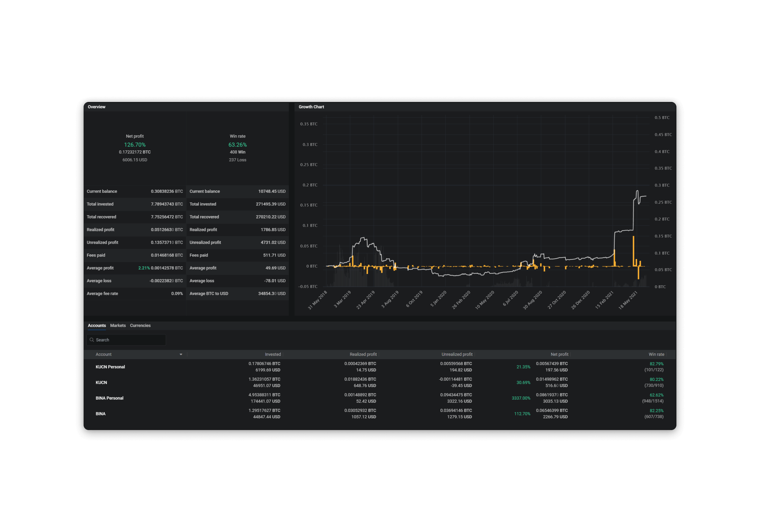Click Total recovered 270210.22 USD value
This screenshot has width=760, height=532.
pyautogui.click(x=271, y=217)
